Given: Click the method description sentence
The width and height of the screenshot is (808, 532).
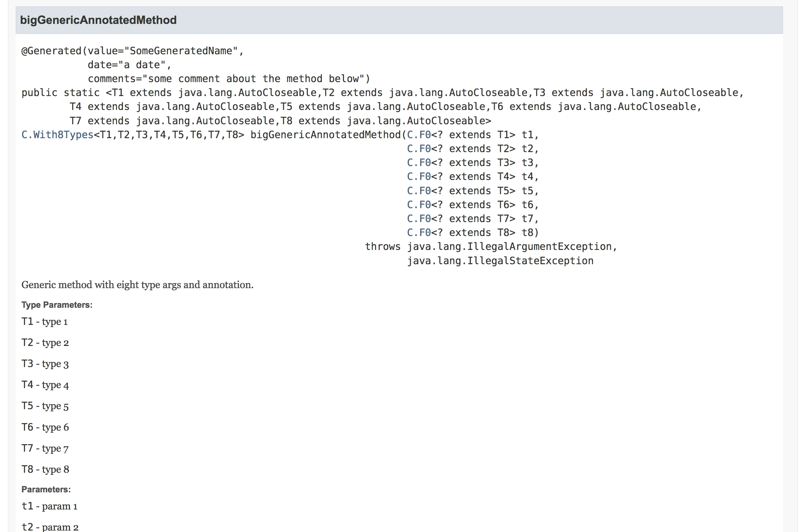Looking at the screenshot, I should pos(137,285).
